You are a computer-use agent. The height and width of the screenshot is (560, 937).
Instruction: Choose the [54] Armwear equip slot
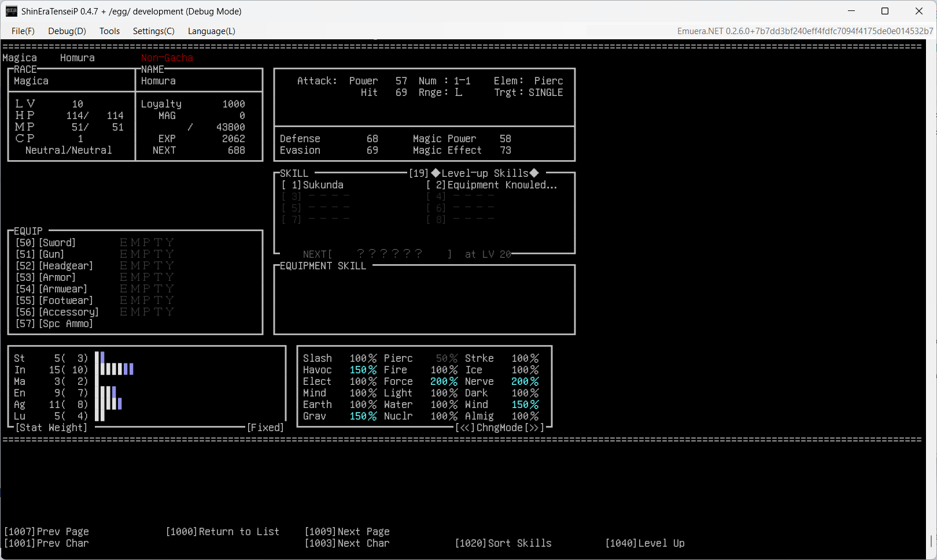pyautogui.click(x=51, y=289)
